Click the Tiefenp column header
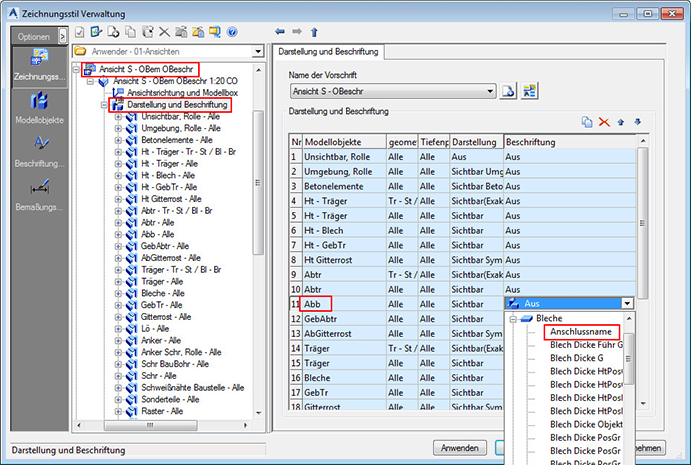Viewport: 691px width, 465px height. pyautogui.click(x=434, y=142)
